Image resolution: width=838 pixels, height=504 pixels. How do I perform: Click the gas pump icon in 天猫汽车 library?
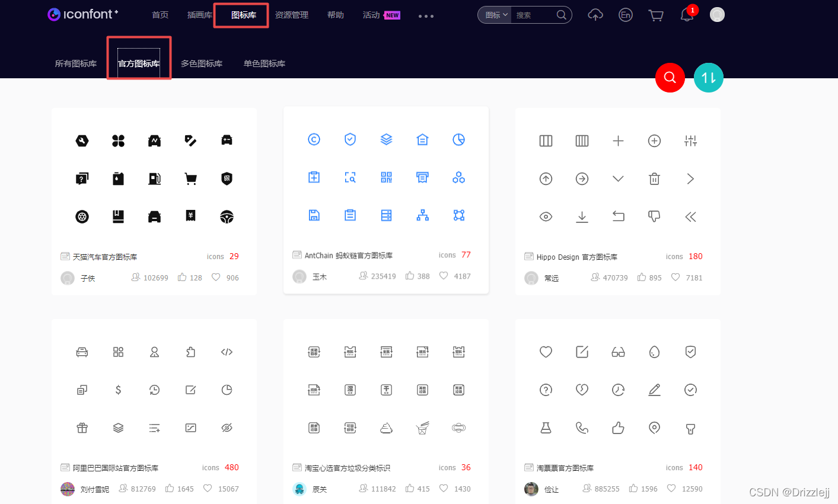coord(154,178)
